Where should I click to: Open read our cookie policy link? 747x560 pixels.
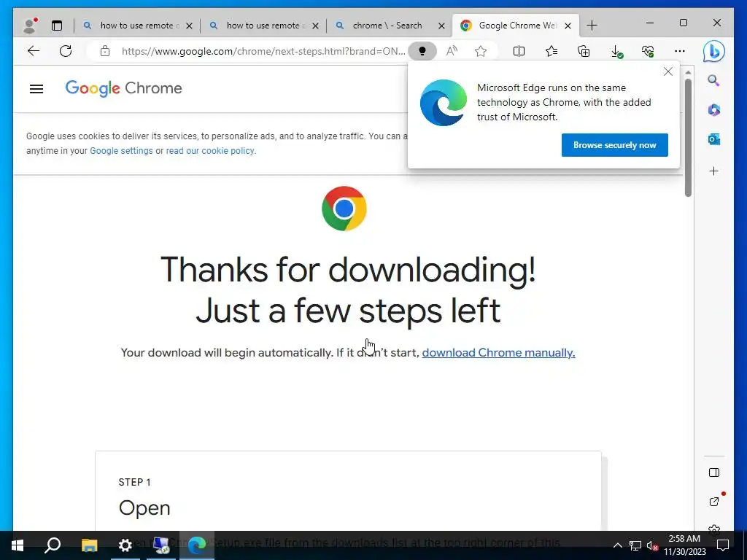coord(210,151)
